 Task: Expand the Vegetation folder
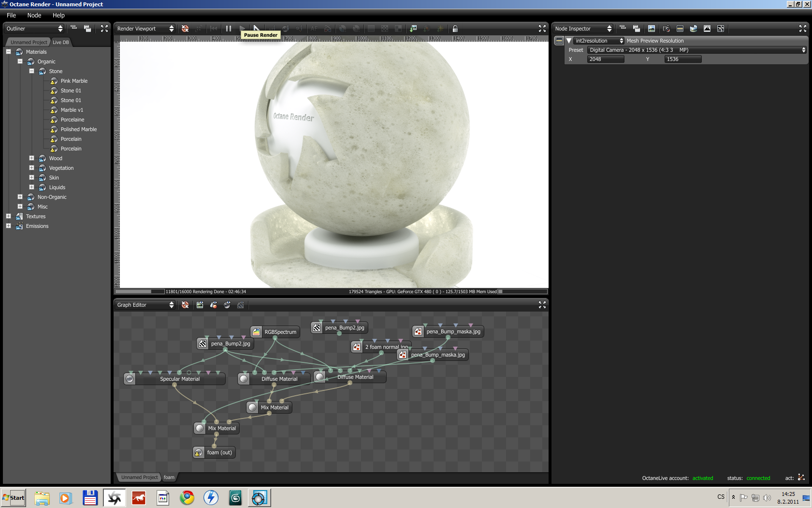point(31,168)
